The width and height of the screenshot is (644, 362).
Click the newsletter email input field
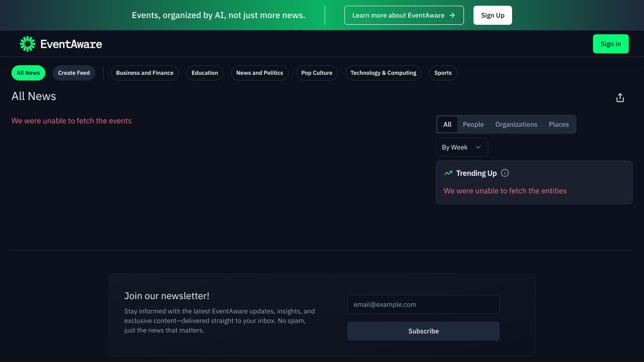point(423,304)
